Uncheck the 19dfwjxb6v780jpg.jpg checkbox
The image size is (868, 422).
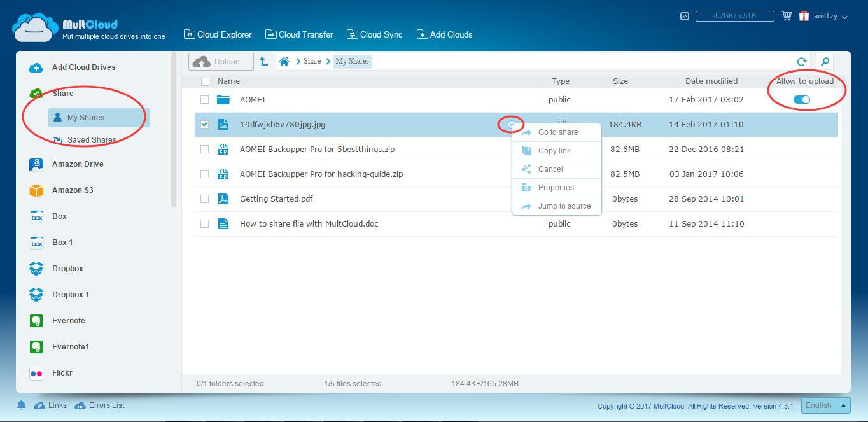(x=204, y=125)
